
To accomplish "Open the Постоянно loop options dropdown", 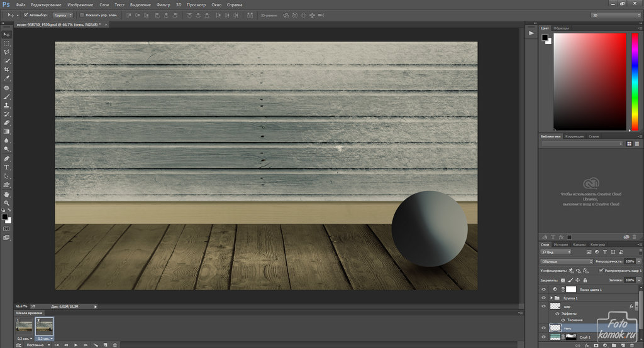I will click(36, 345).
